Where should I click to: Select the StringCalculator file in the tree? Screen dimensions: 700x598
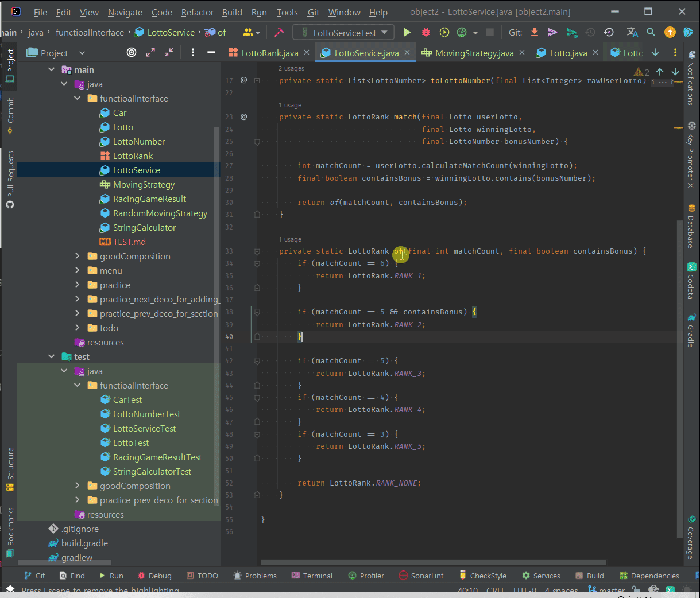[x=144, y=228]
